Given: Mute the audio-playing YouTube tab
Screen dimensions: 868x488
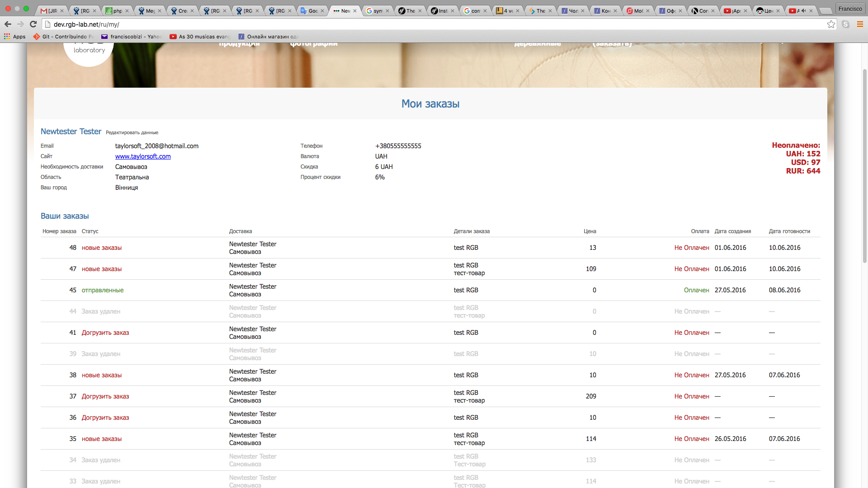Looking at the screenshot, I should pyautogui.click(x=803, y=11).
